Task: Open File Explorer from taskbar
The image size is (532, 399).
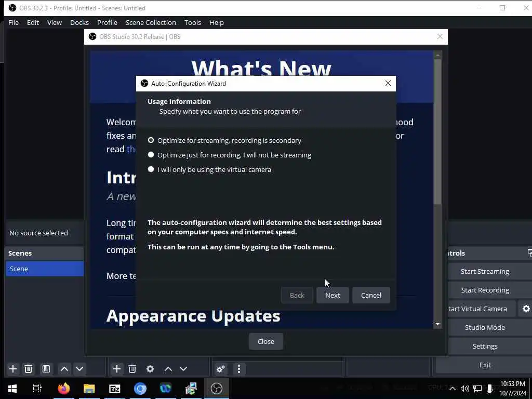Action: [89, 389]
